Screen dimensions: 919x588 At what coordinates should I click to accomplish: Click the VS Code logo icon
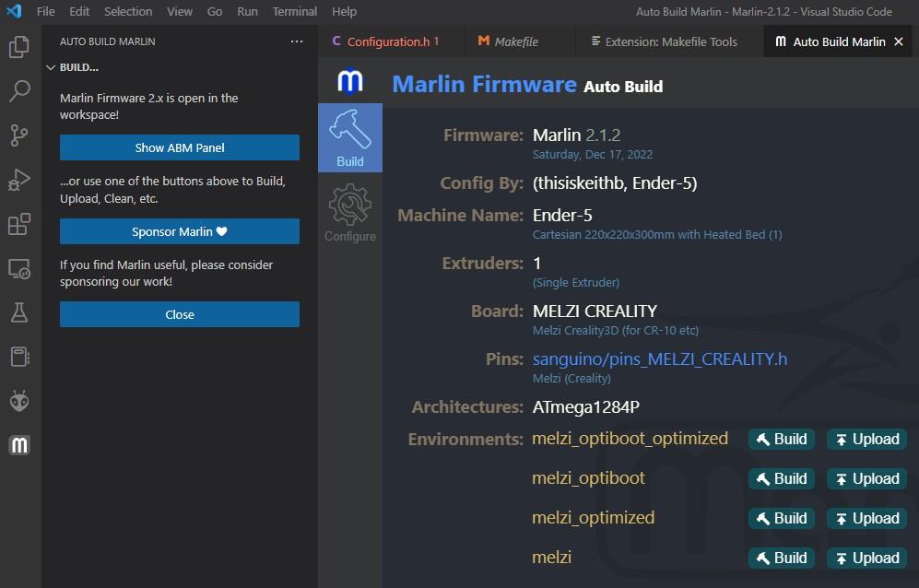pos(14,11)
